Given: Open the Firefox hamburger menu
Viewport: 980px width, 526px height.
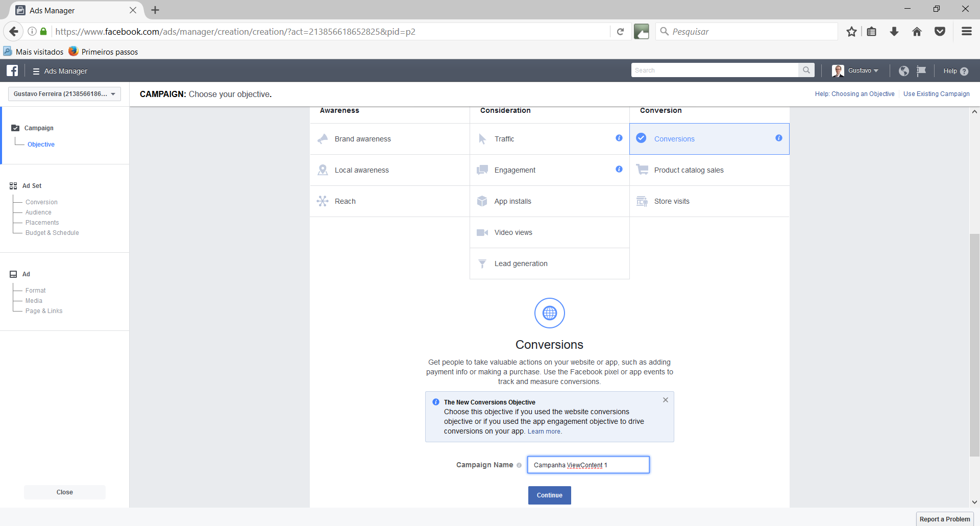Looking at the screenshot, I should pyautogui.click(x=966, y=32).
